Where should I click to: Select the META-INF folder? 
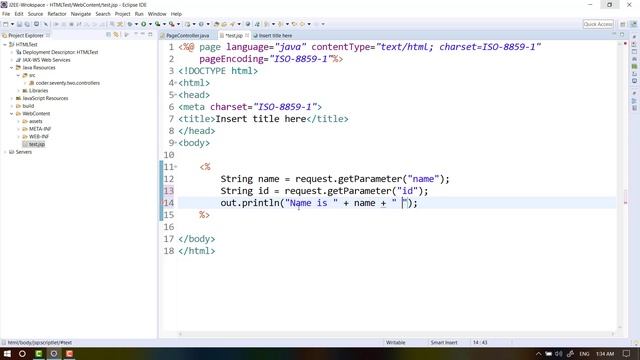(40, 129)
